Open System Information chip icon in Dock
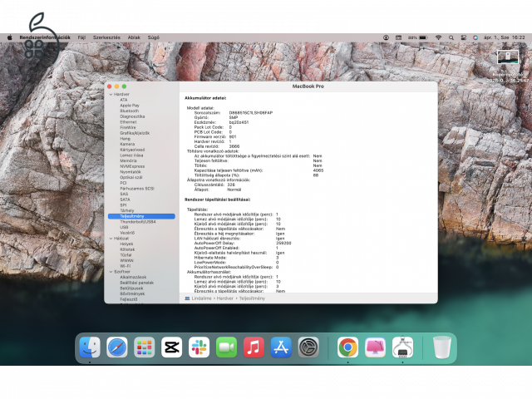Image resolution: width=532 pixels, height=399 pixels. pos(402,347)
